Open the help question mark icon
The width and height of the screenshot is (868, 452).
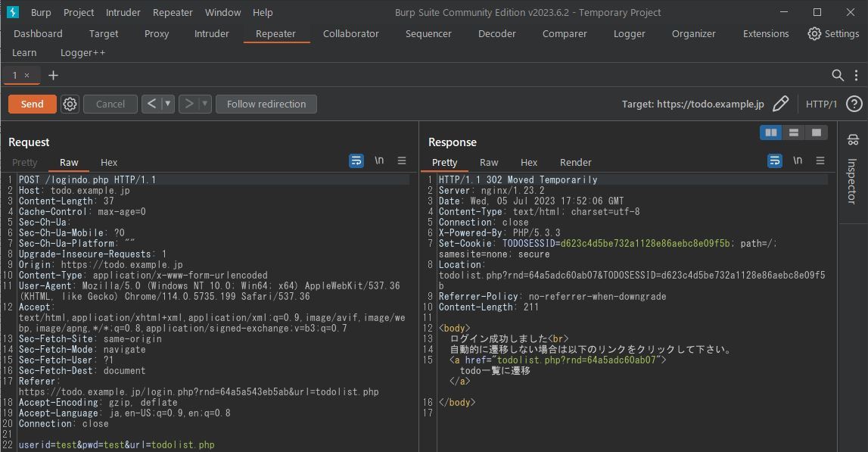click(854, 104)
